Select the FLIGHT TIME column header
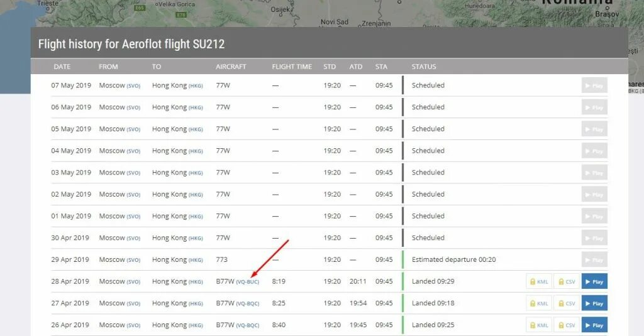The width and height of the screenshot is (644, 336). [x=292, y=67]
